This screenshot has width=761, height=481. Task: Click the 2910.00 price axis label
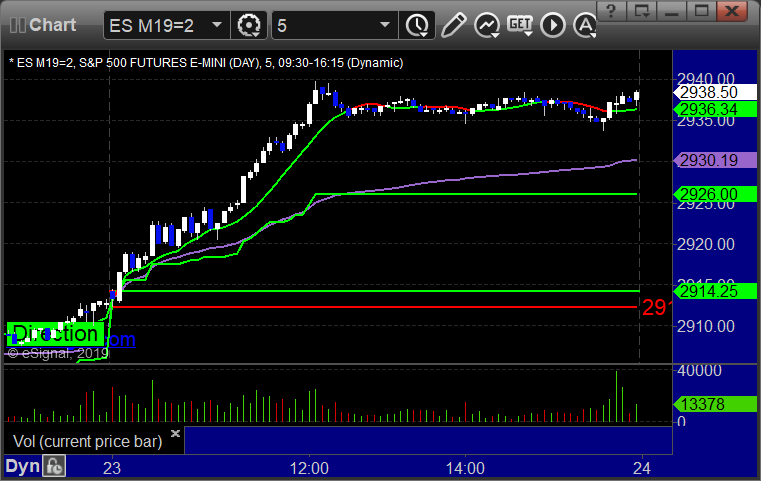[706, 326]
